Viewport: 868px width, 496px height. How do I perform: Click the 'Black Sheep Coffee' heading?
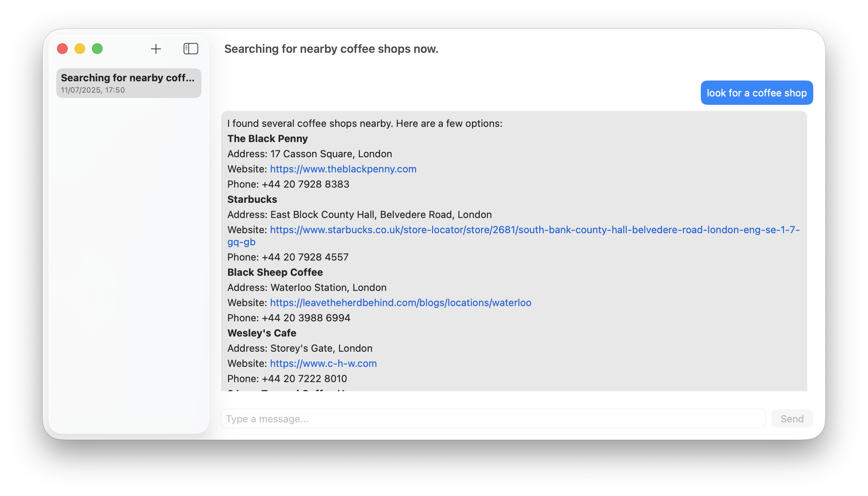click(275, 272)
